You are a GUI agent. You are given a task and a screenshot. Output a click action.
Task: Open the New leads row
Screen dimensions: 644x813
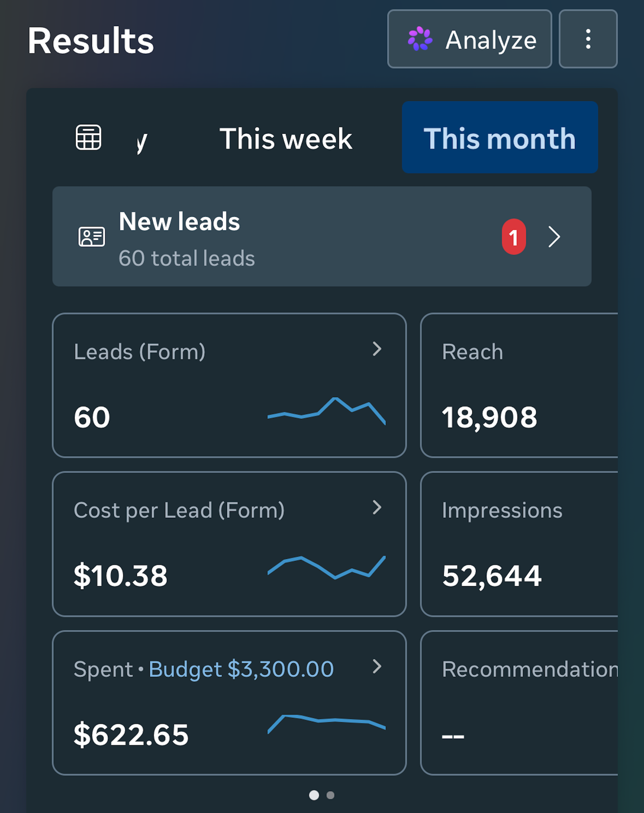[x=322, y=237]
